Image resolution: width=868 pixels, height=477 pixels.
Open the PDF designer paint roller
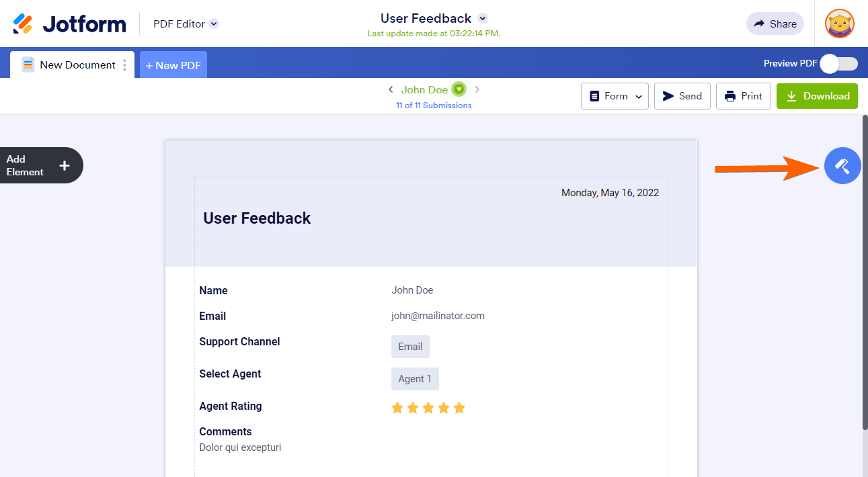pyautogui.click(x=842, y=165)
